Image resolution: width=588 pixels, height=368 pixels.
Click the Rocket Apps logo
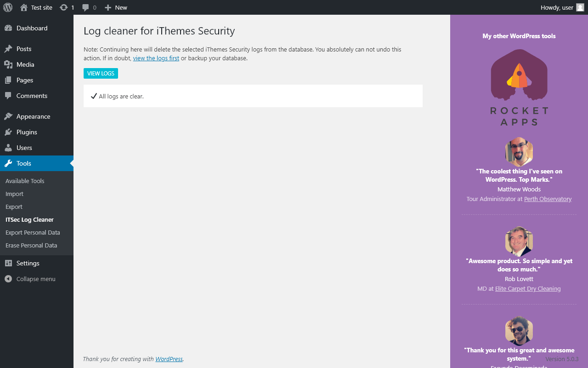(x=519, y=87)
